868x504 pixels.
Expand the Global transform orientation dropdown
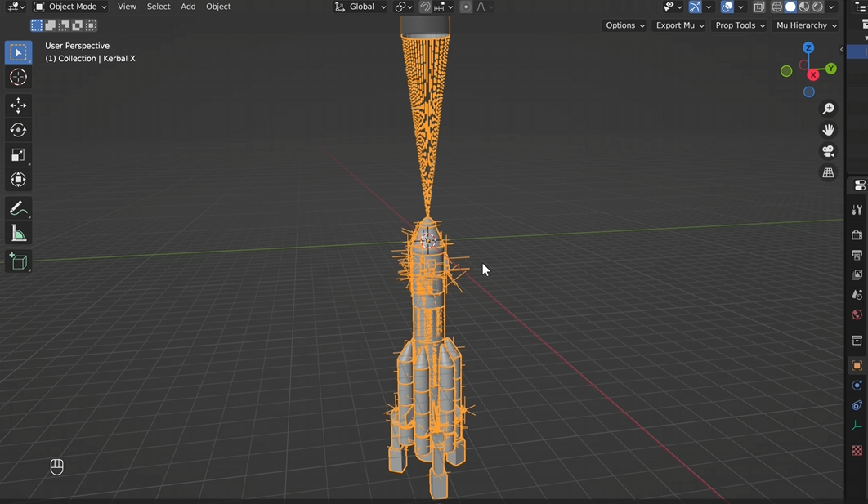pyautogui.click(x=360, y=7)
